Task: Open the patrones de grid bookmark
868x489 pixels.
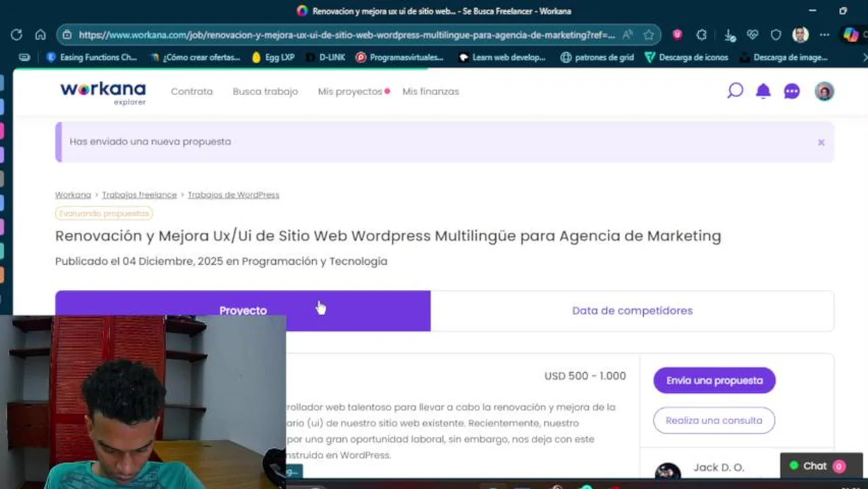Action: tap(597, 58)
